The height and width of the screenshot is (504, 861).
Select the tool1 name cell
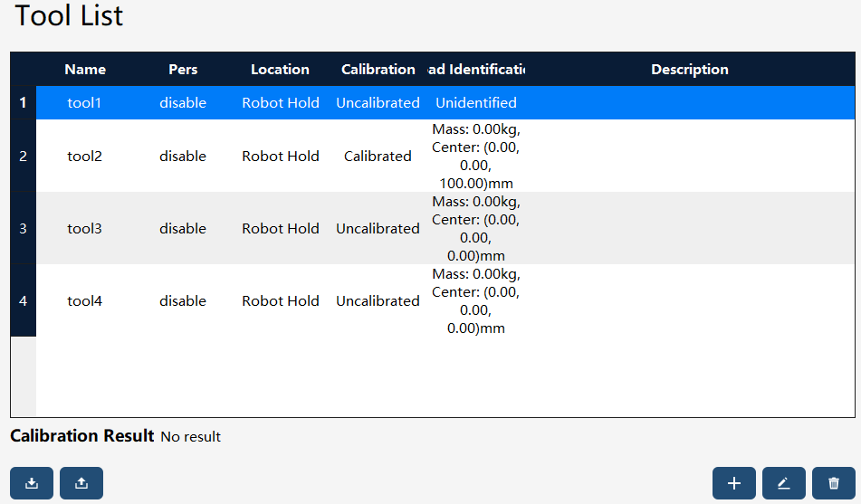pos(85,102)
